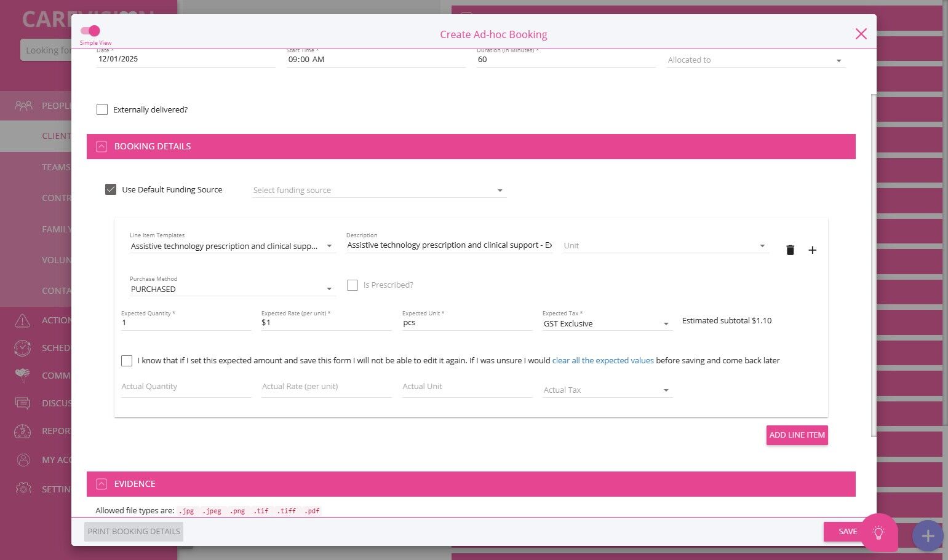Image resolution: width=948 pixels, height=560 pixels.
Task: Click the Add Line Item button
Action: (x=797, y=435)
